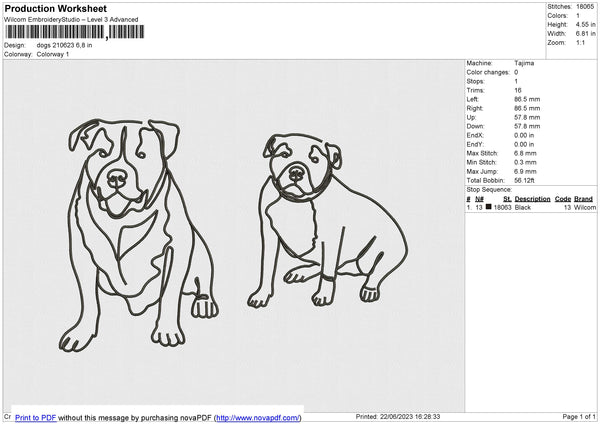Screen dimensions: 600x424
Task: Select the Width value 6.81 in
Action: tap(585, 34)
